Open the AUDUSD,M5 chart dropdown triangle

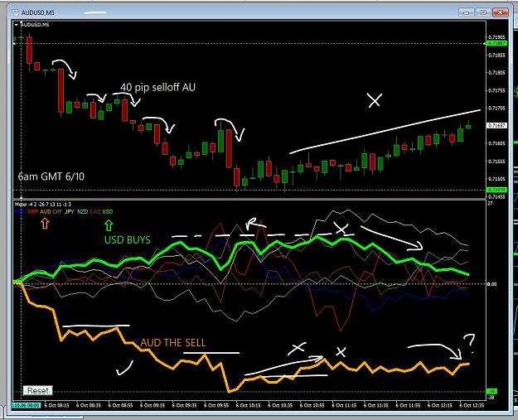17,25
